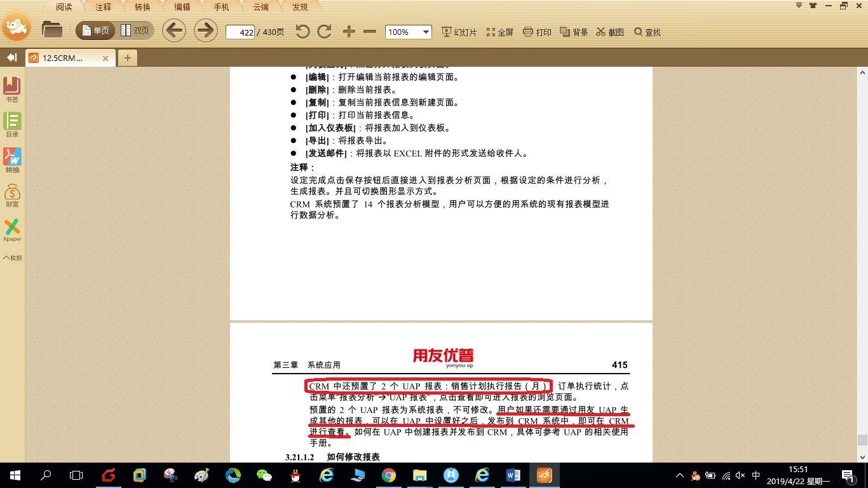The image size is (868, 488).
Task: Open File Explorer from taskbar
Action: click(420, 475)
